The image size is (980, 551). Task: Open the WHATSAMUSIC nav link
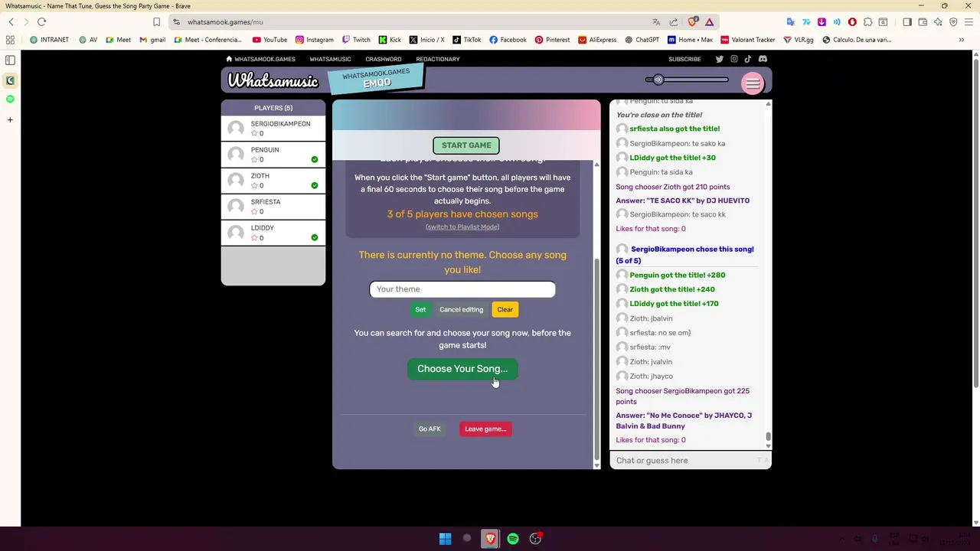330,59
